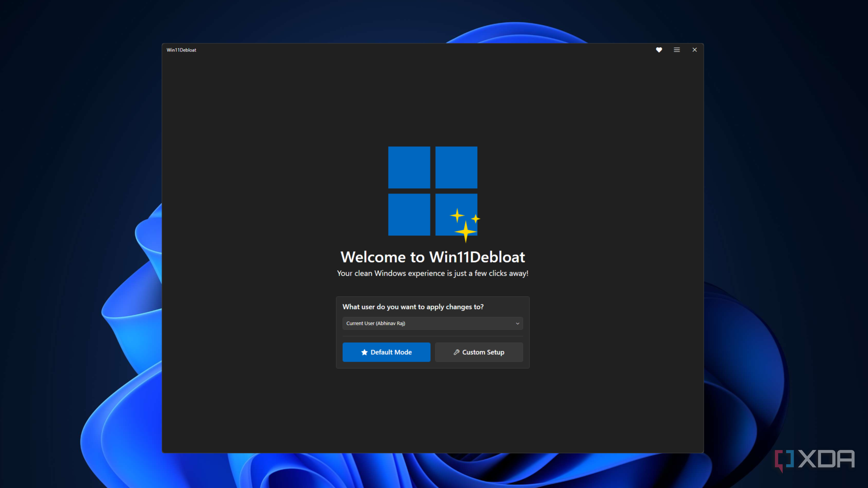
Task: Click 'What user do you want to apply changes to?' label
Action: coord(413,306)
